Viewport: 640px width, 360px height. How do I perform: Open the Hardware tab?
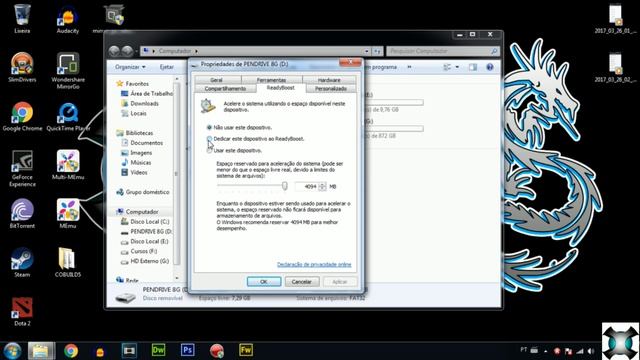(329, 80)
